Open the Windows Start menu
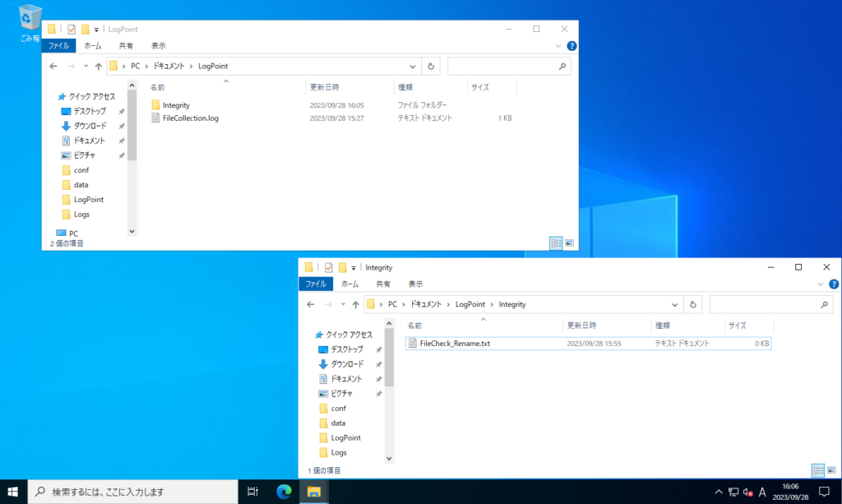Viewport: 842px width, 504px height. (13, 492)
